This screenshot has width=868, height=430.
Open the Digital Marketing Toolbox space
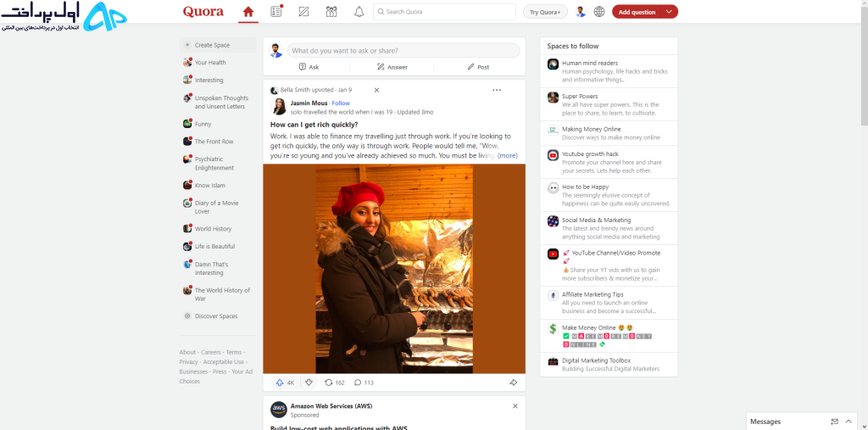[609, 365]
